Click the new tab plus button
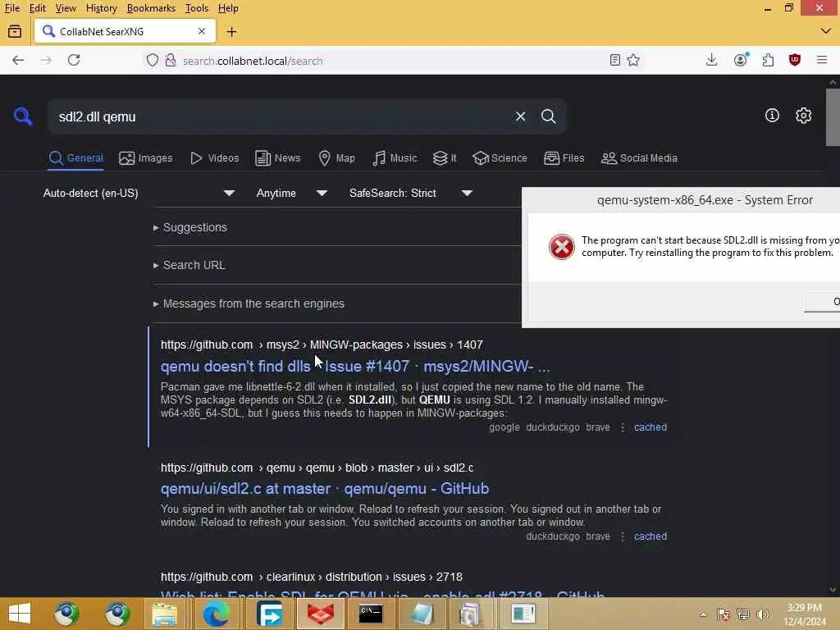 [231, 32]
